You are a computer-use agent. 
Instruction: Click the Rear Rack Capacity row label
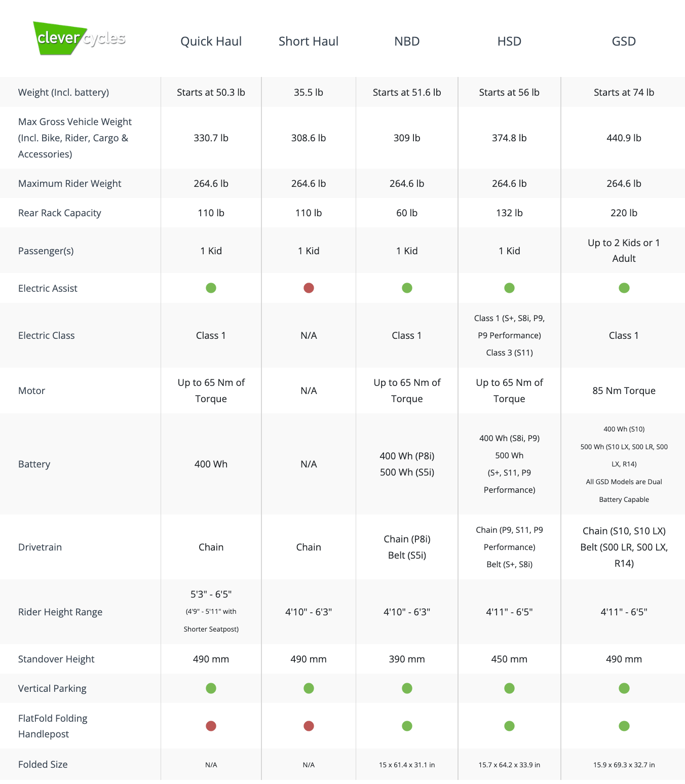pyautogui.click(x=60, y=213)
